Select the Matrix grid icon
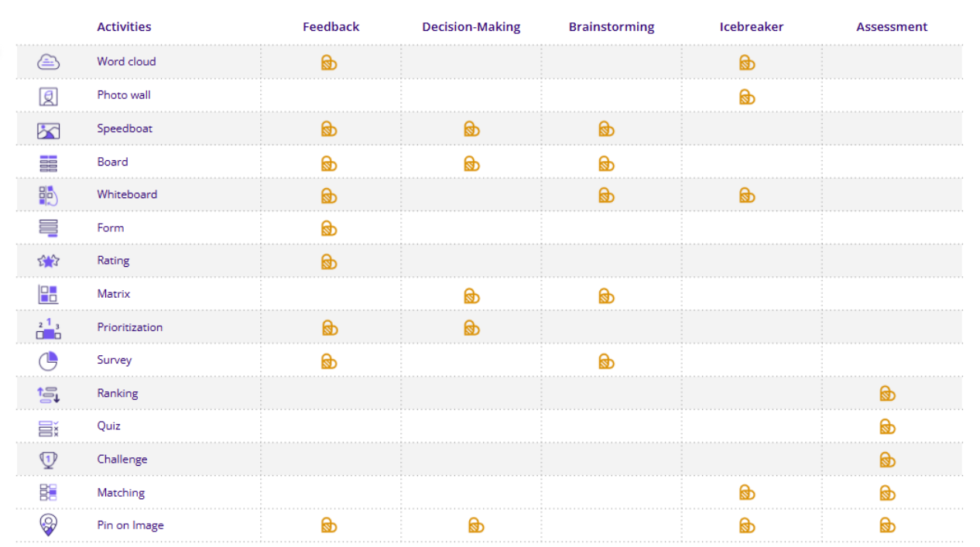Screen dimensions: 980x547 coord(48,294)
